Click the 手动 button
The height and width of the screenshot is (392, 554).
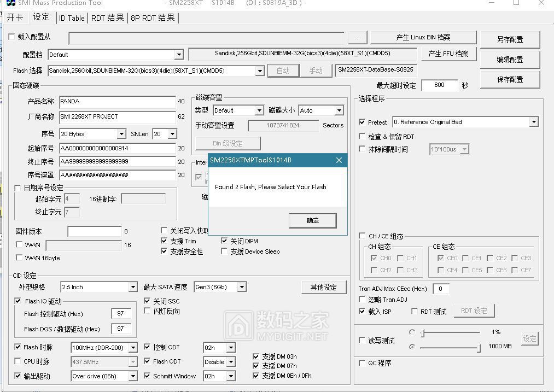tap(316, 71)
